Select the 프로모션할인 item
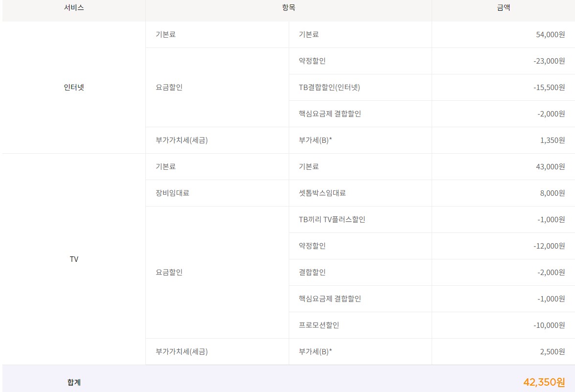Screen dimensions: 575x392 coord(319,325)
